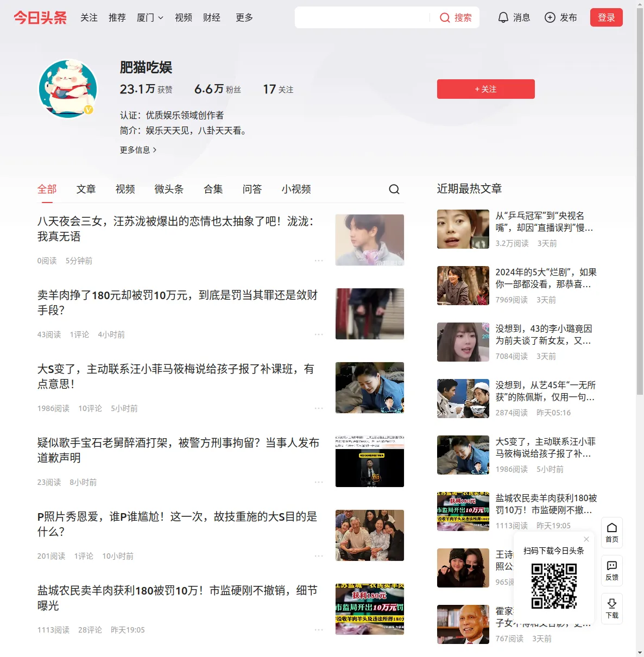Expand 更多信息 profile details
The height and width of the screenshot is (657, 644).
coord(138,150)
